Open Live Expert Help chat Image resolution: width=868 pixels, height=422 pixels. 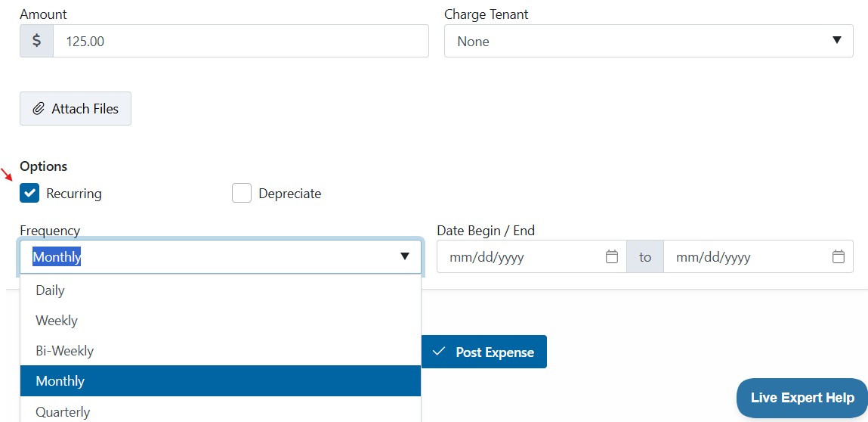(x=802, y=398)
